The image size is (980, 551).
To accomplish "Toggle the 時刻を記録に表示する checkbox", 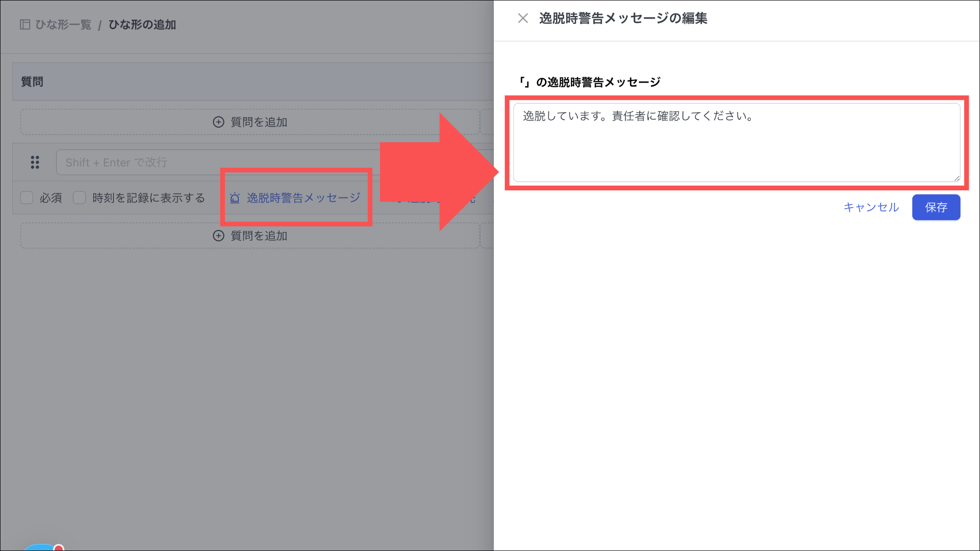I will (79, 198).
